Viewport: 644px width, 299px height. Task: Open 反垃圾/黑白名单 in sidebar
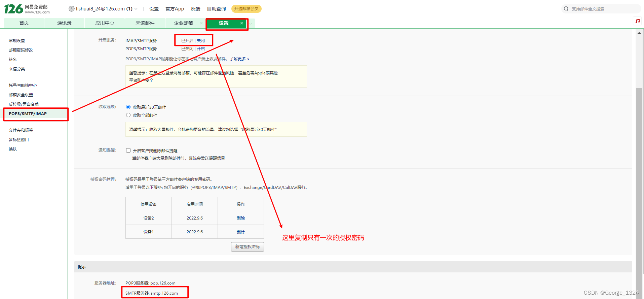point(24,104)
